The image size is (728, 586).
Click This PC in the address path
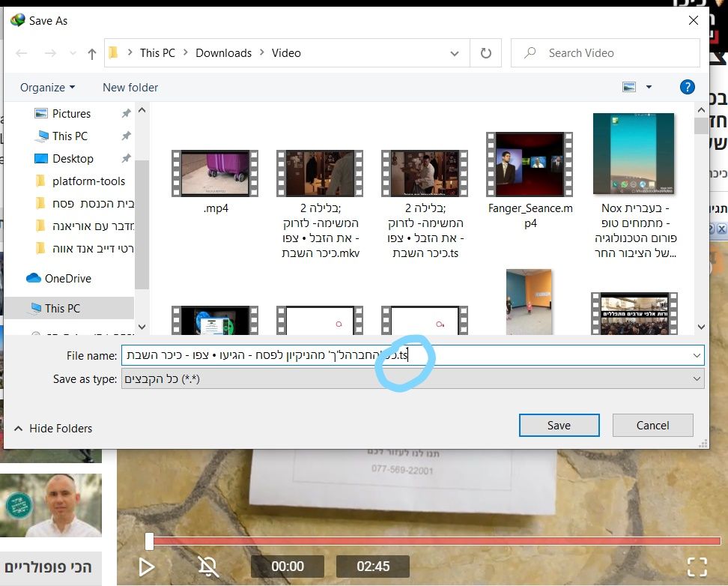click(x=157, y=53)
